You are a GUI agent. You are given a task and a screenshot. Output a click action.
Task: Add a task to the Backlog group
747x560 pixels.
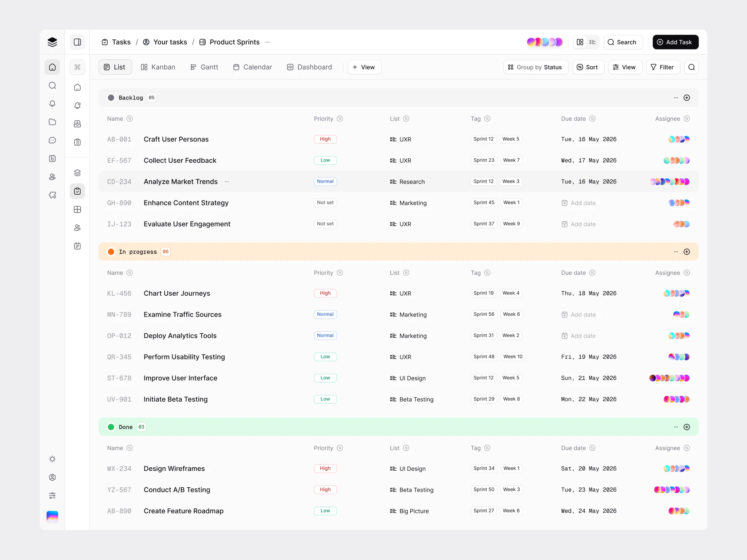pyautogui.click(x=687, y=98)
